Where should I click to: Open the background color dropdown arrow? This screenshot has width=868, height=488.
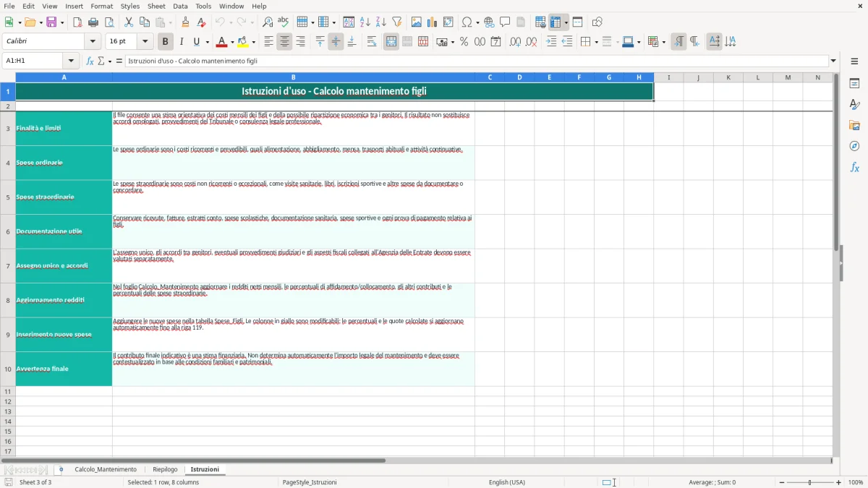point(253,42)
